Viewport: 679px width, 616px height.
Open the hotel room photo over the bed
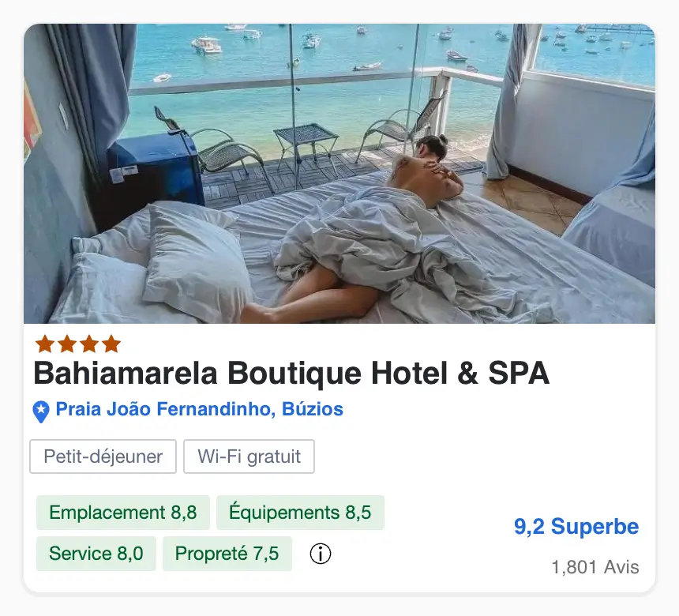tap(339, 174)
